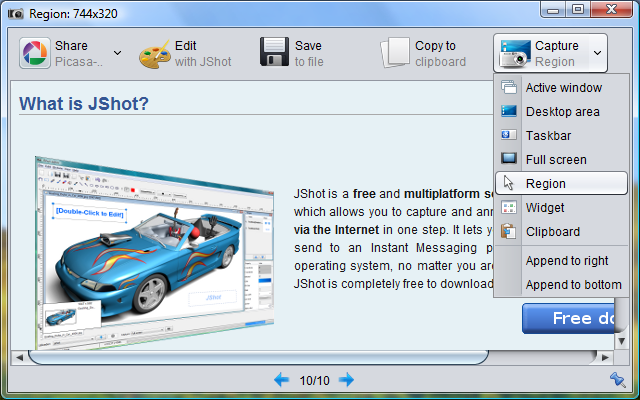This screenshot has height=400, width=640.
Task: Choose Append to right option
Action: (561, 261)
